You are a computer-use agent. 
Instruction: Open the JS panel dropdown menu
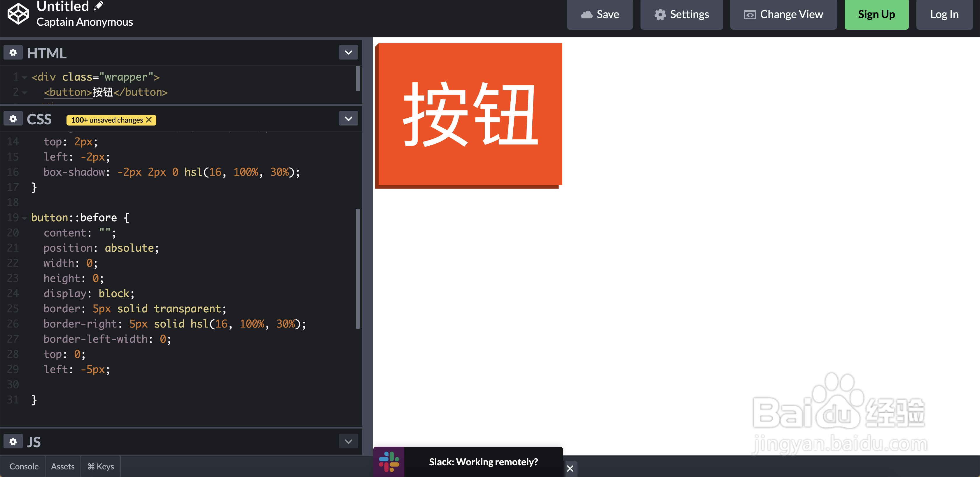coord(348,442)
